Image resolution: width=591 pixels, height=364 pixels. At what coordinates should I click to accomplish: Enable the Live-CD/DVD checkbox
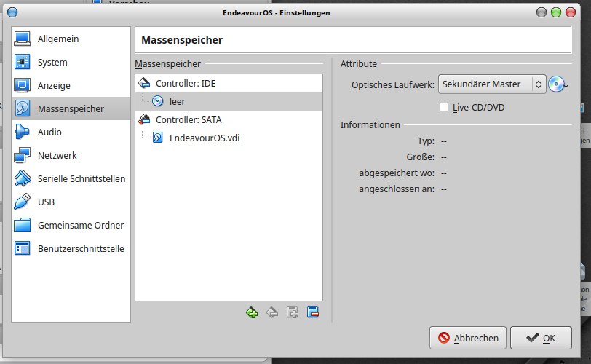pos(444,108)
